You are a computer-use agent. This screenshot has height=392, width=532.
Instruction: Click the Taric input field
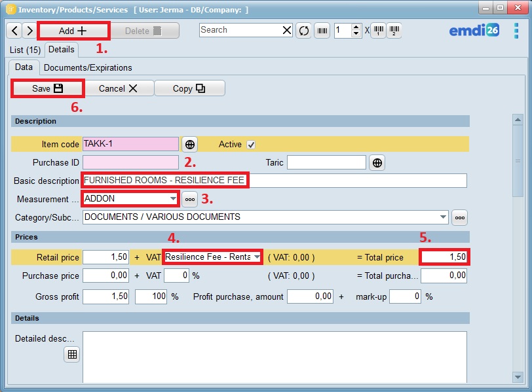pos(326,162)
